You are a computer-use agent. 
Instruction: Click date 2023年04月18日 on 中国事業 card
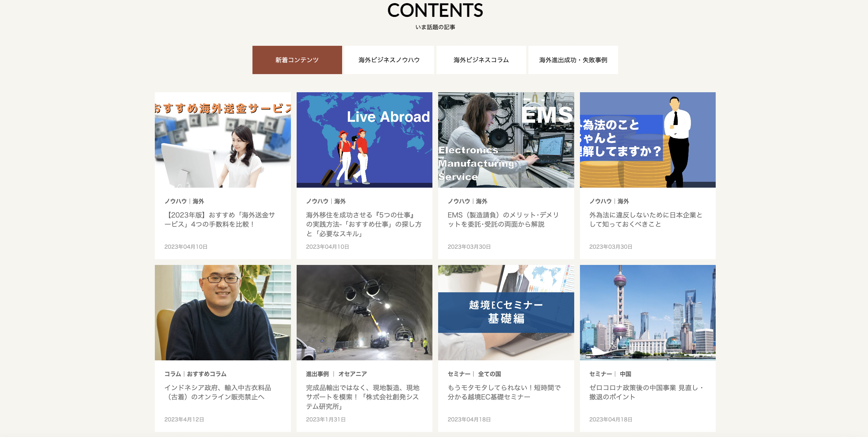611,420
